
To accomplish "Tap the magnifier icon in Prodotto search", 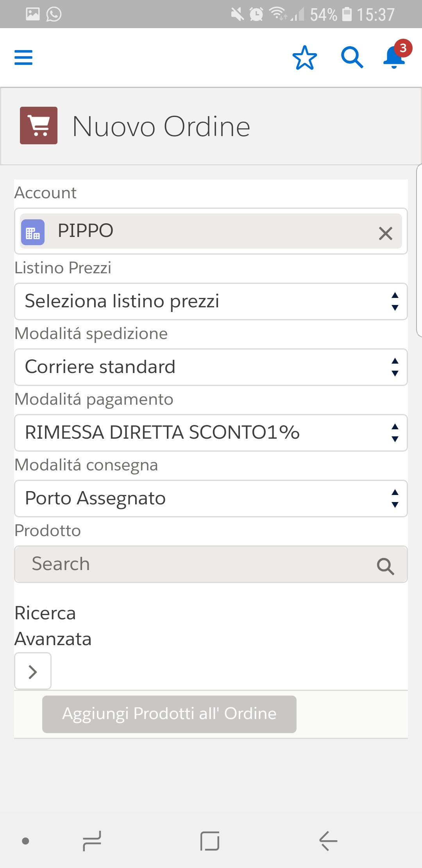I will click(x=385, y=566).
